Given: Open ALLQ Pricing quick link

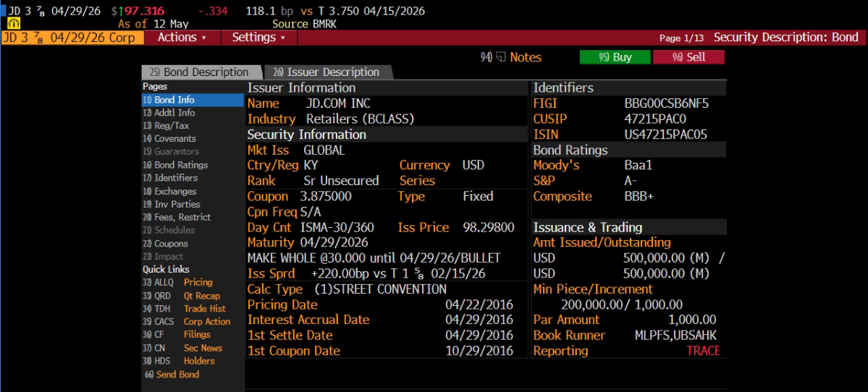Looking at the screenshot, I should [x=177, y=283].
